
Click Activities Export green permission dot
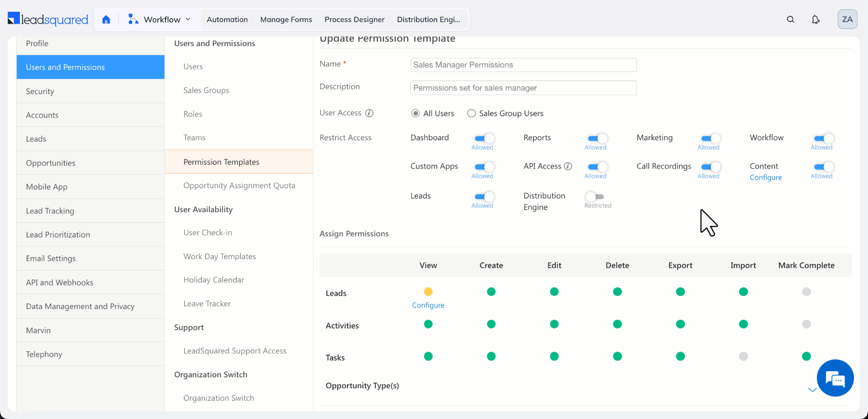pos(680,324)
